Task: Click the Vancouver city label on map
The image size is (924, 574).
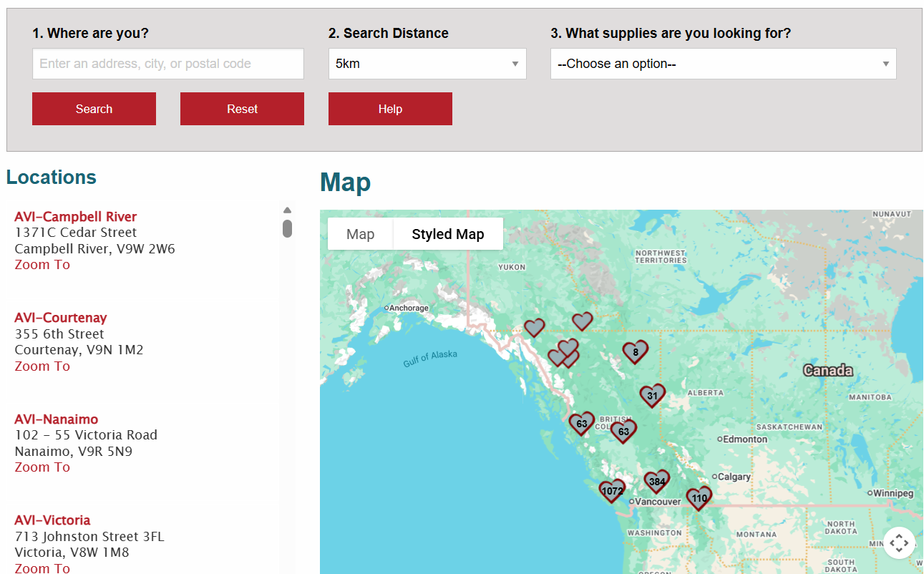Action: [658, 502]
